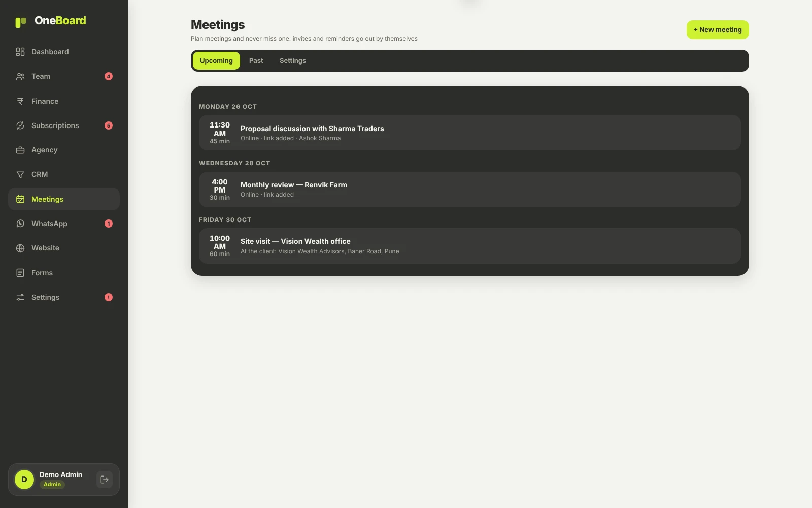This screenshot has height=508, width=812.
Task: Click the Team notification badge showing 4
Action: click(x=109, y=76)
